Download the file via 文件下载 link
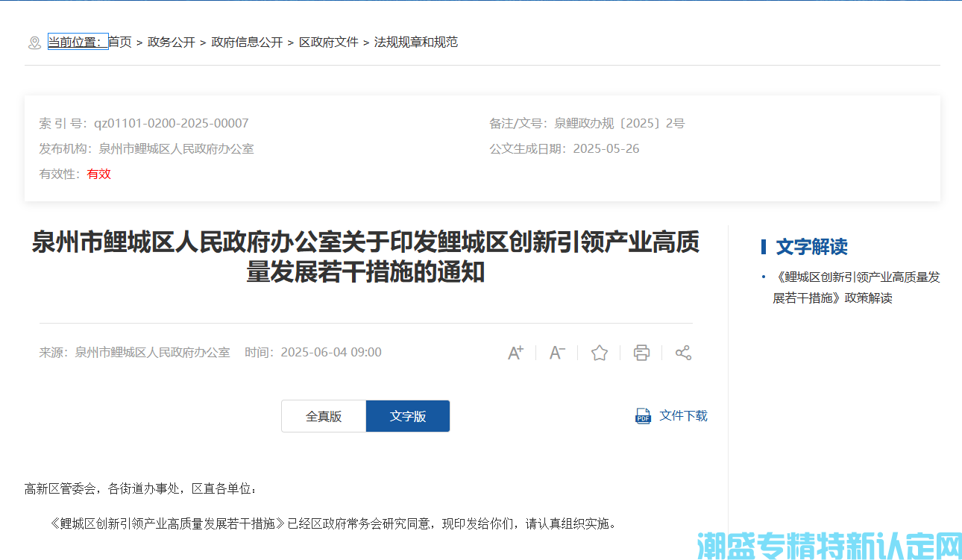 click(x=683, y=416)
